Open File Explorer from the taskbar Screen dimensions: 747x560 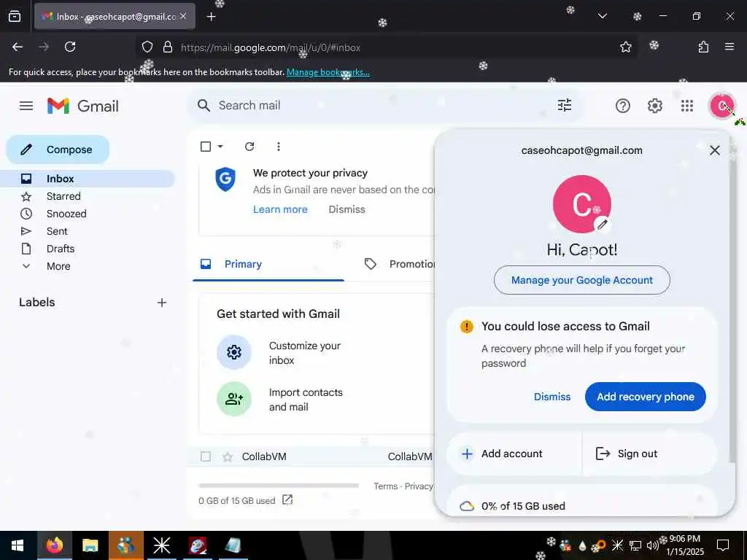pyautogui.click(x=90, y=545)
